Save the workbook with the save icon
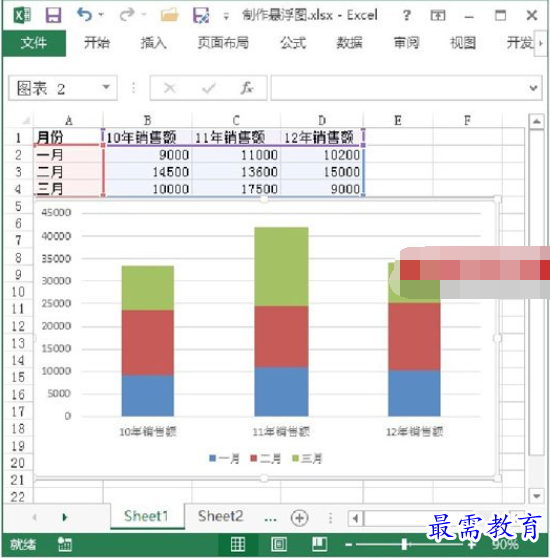The image size is (550, 558). click(x=53, y=15)
